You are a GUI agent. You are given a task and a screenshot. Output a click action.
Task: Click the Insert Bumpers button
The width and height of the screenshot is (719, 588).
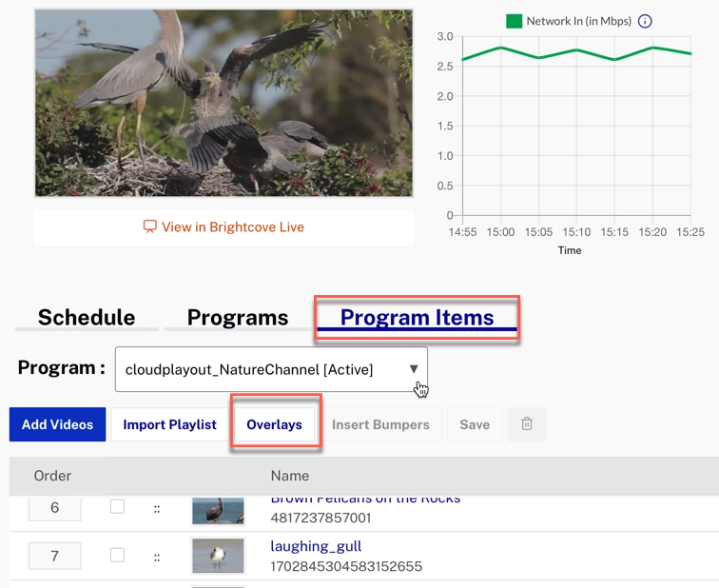[380, 424]
